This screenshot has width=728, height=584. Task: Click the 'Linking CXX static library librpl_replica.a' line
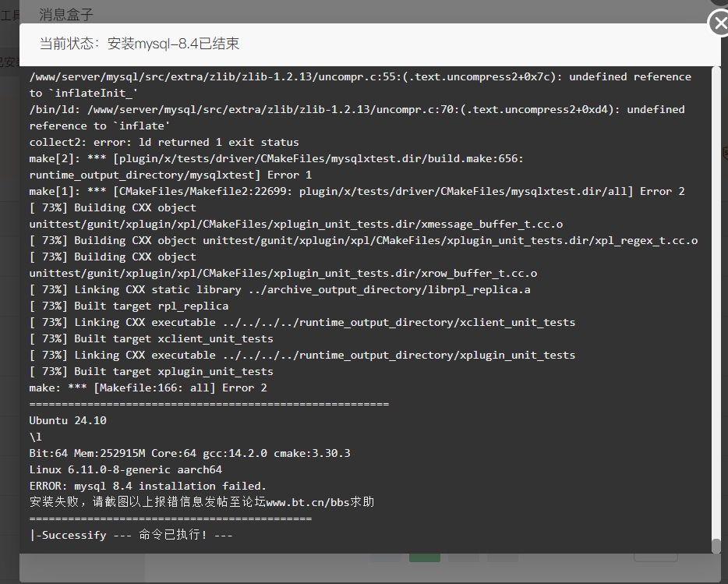pos(280,289)
